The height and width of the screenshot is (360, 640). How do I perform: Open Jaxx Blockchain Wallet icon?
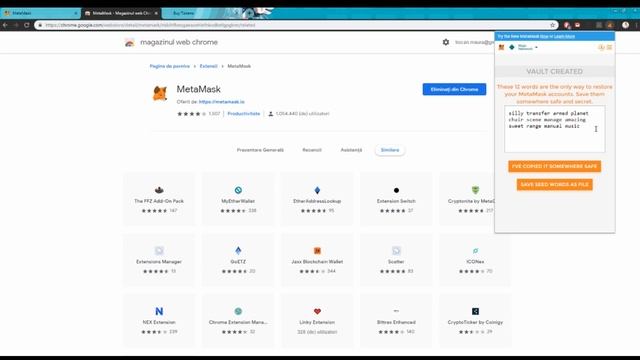317,250
